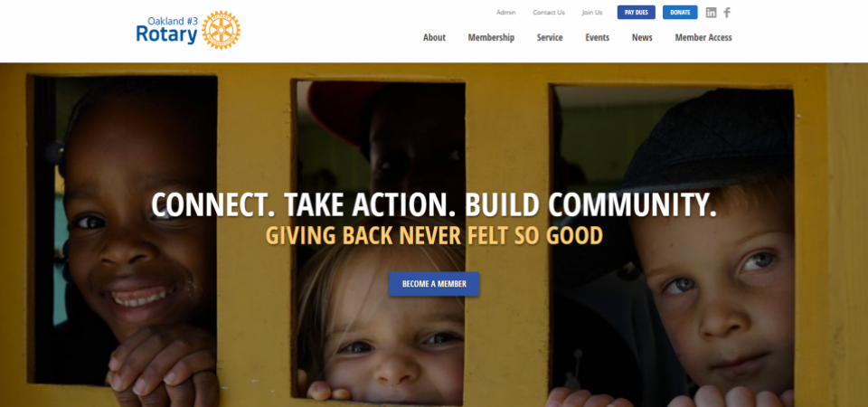
Task: Expand the Events menu
Action: [x=598, y=38]
